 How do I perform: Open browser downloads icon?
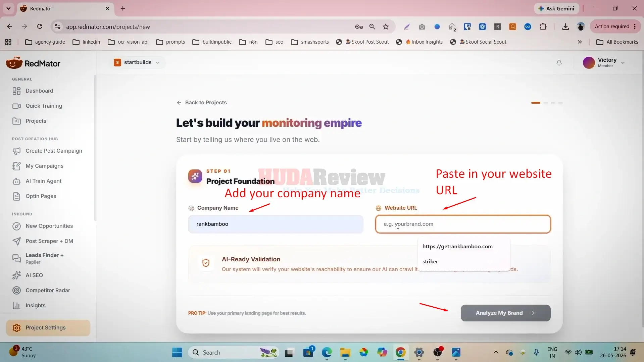point(565,27)
